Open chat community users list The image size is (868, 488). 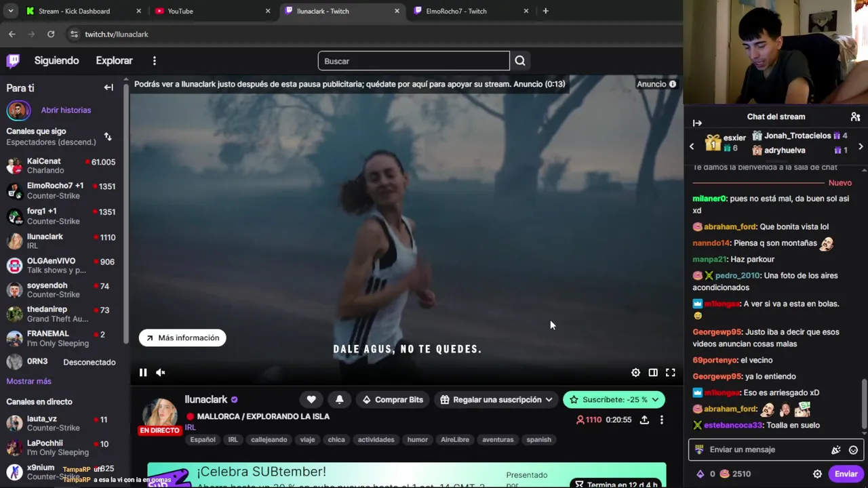[x=856, y=117]
